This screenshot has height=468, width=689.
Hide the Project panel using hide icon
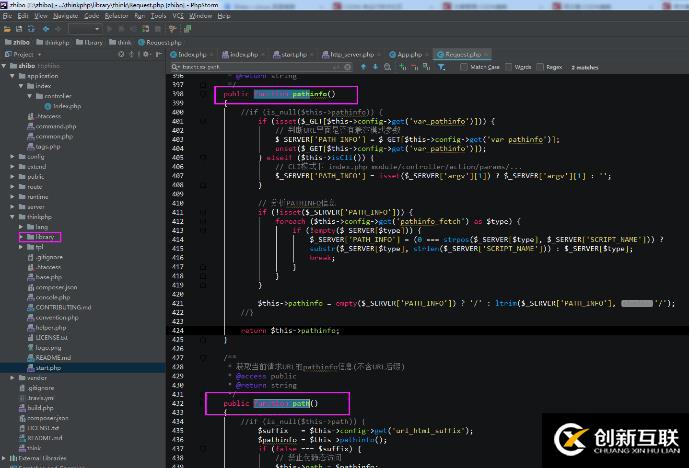(x=159, y=54)
